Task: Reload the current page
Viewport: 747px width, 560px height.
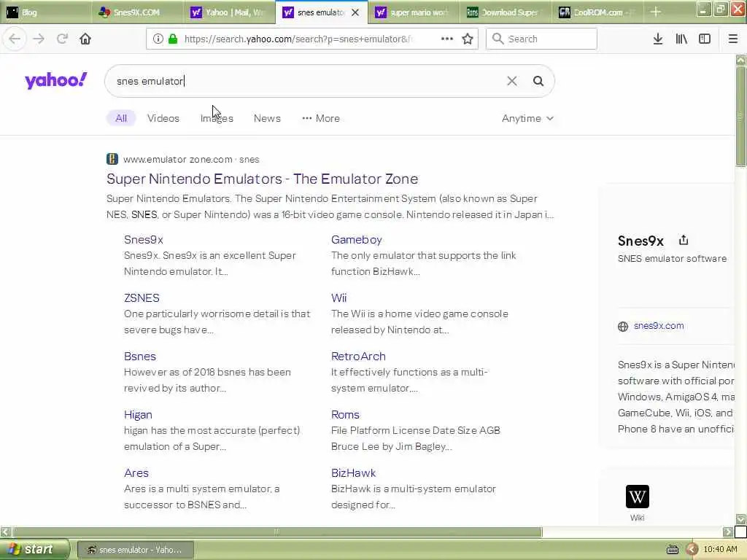Action: pos(62,39)
